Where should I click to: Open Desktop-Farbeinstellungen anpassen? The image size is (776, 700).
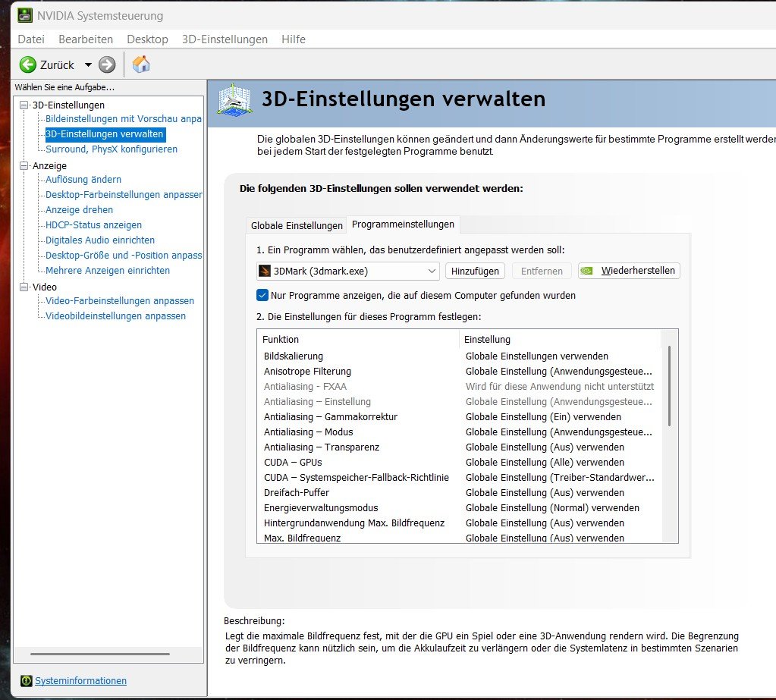point(124,194)
